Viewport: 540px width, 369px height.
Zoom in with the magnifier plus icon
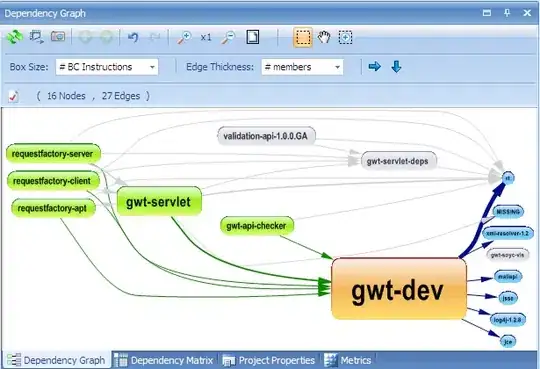(x=184, y=37)
